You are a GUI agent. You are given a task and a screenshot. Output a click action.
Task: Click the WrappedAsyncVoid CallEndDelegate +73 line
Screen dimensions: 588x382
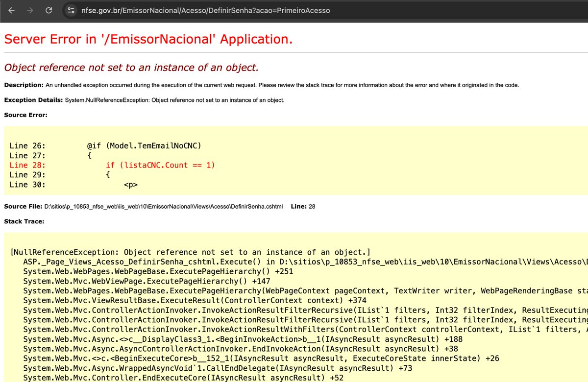[218, 368]
